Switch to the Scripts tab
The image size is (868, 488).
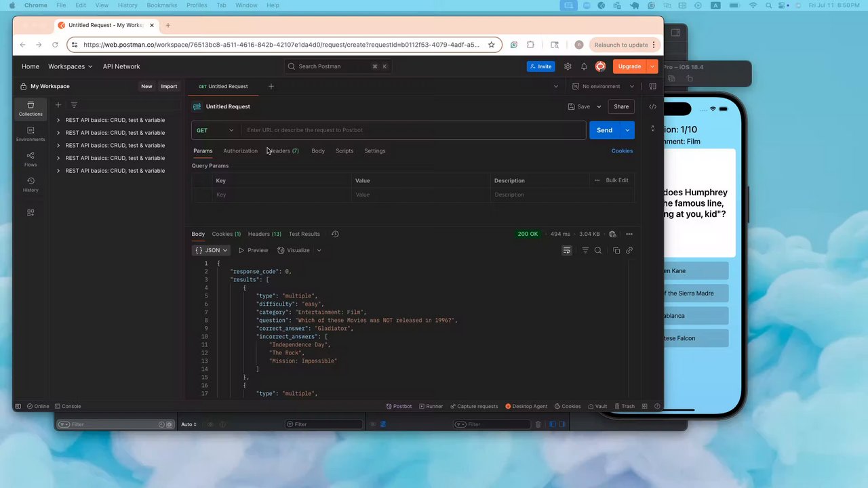point(344,150)
